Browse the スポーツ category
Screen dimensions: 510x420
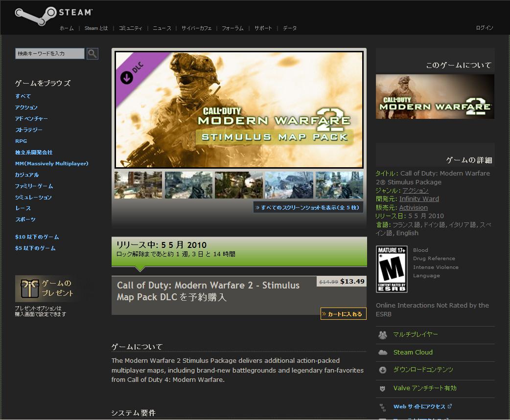[x=25, y=219]
